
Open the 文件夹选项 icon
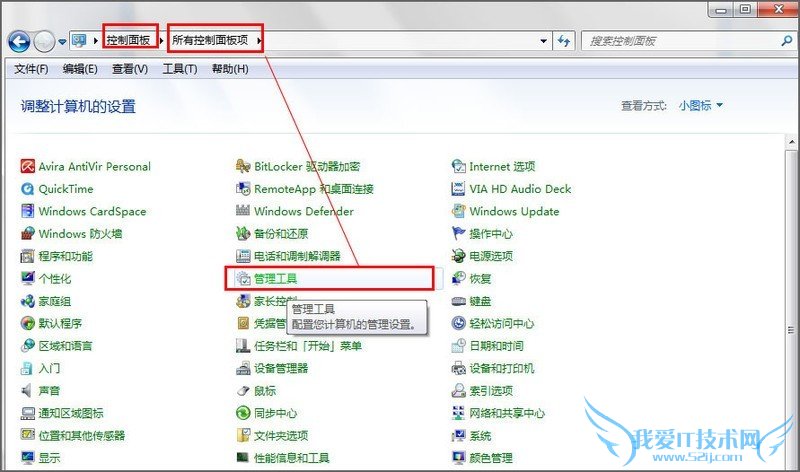pos(243,435)
